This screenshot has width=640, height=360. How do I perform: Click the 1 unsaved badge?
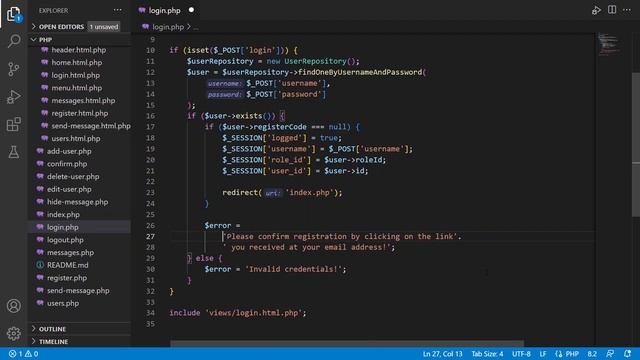coord(104,27)
